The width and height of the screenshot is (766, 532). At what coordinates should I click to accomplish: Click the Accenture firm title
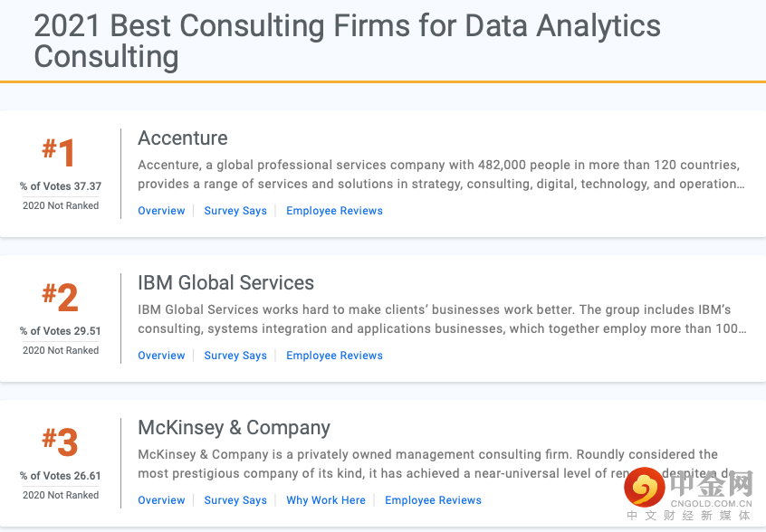click(x=183, y=138)
